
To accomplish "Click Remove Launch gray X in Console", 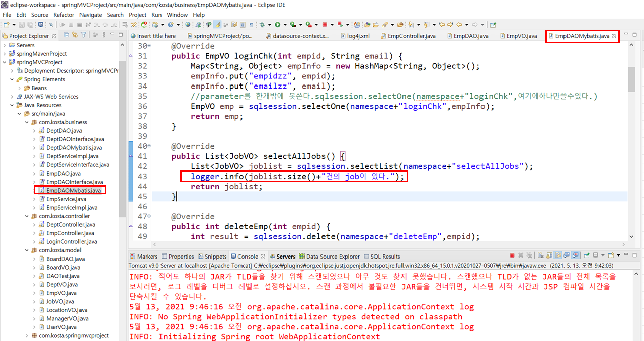I will point(521,255).
